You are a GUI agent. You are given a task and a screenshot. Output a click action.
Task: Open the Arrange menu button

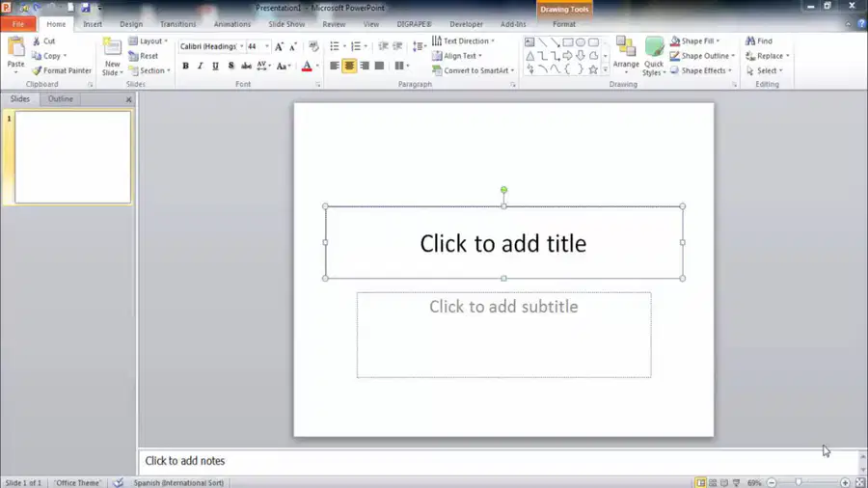626,56
